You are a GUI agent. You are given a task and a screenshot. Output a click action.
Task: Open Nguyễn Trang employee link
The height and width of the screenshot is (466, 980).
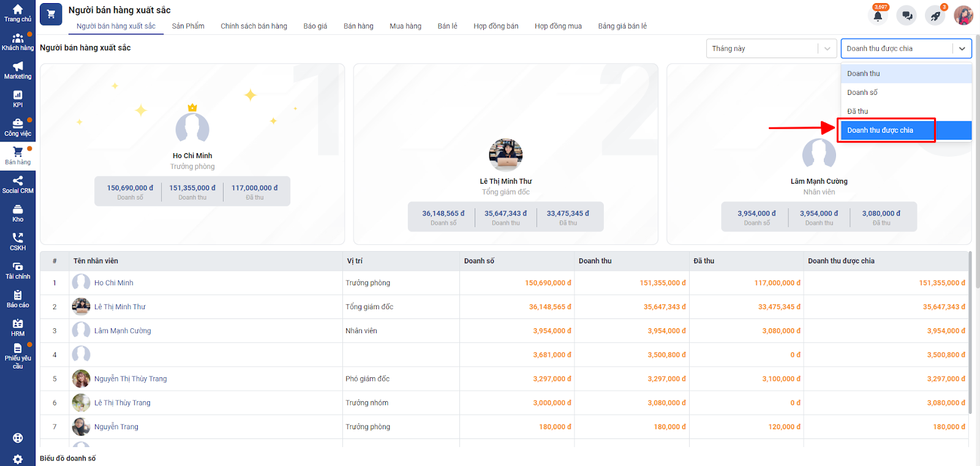(116, 427)
